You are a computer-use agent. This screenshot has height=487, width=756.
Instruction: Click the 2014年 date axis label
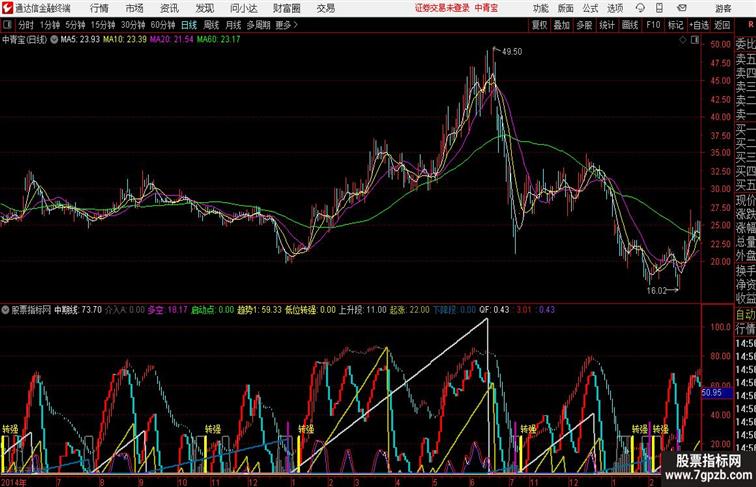[x=14, y=482]
